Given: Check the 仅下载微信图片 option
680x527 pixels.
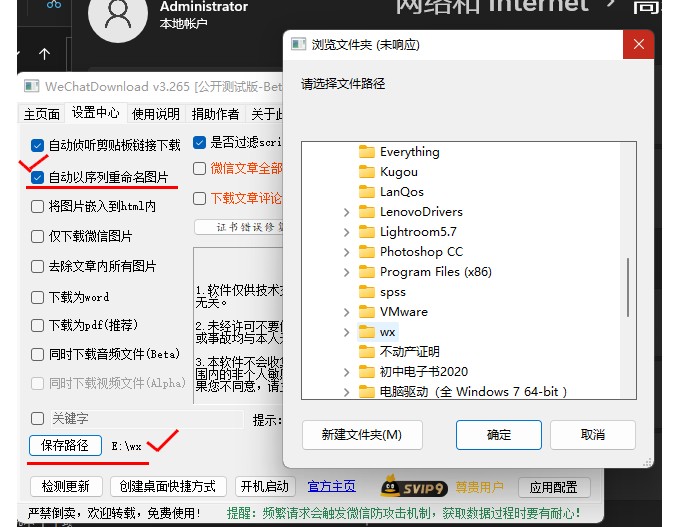Looking at the screenshot, I should click(38, 236).
